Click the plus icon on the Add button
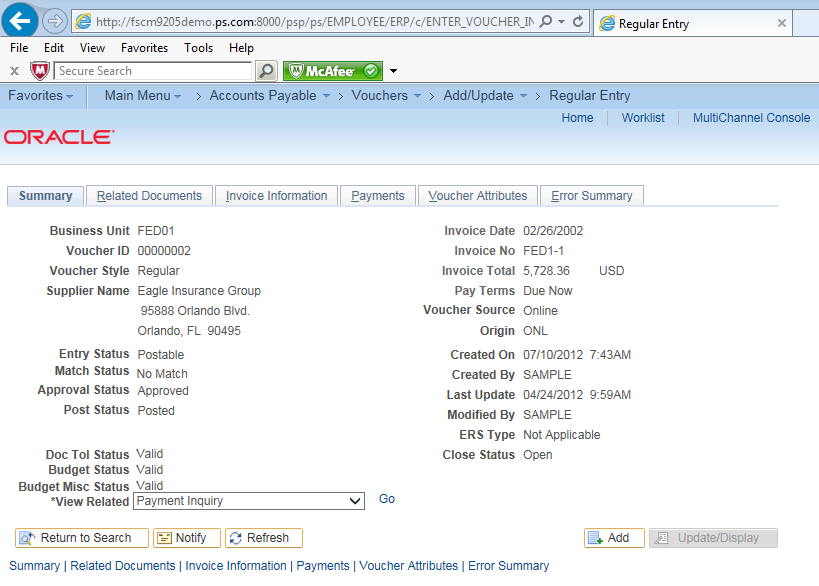The image size is (819, 586). click(x=598, y=538)
